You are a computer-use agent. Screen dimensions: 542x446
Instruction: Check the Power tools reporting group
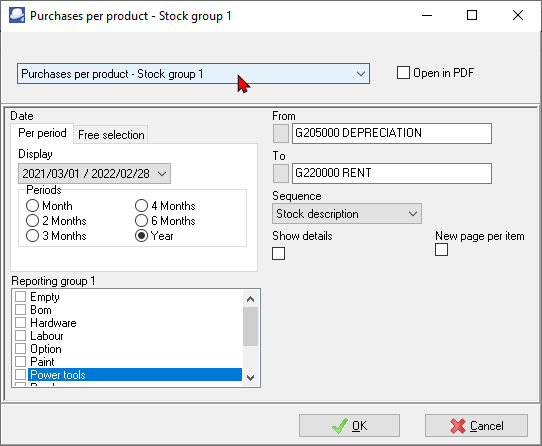21,374
